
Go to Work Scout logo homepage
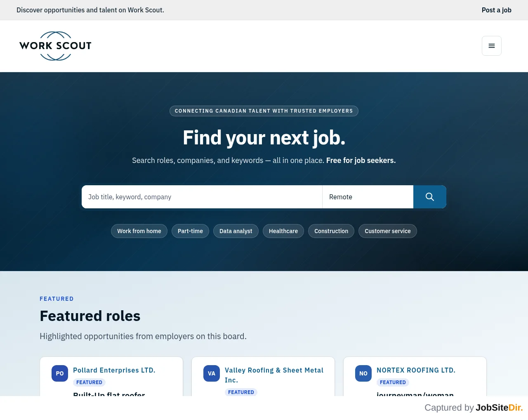coord(55,46)
